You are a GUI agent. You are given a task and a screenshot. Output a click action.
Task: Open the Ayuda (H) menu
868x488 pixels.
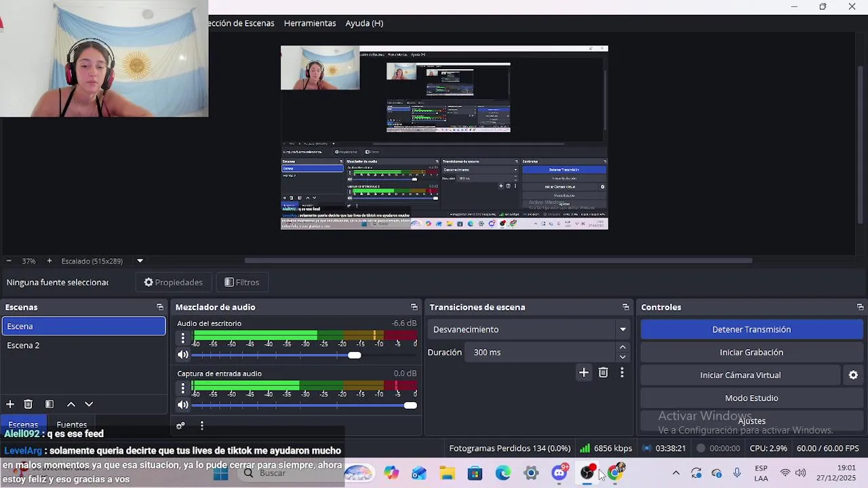point(364,23)
